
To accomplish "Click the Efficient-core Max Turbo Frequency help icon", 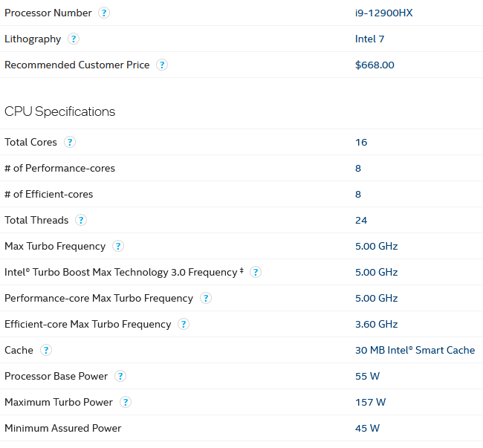I will pyautogui.click(x=184, y=325).
